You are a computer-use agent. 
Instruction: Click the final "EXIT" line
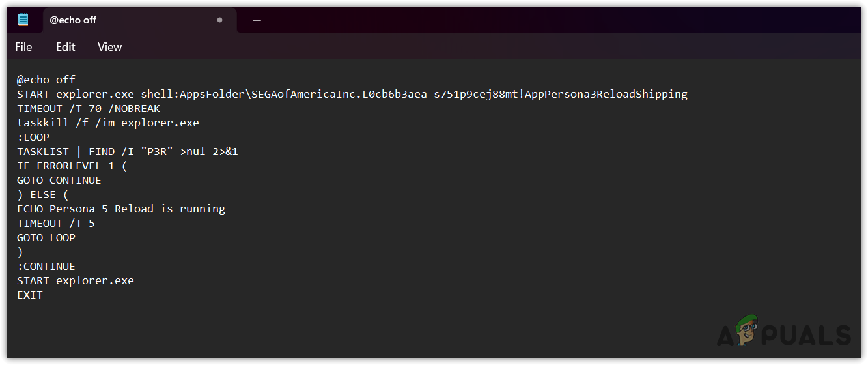(x=30, y=295)
